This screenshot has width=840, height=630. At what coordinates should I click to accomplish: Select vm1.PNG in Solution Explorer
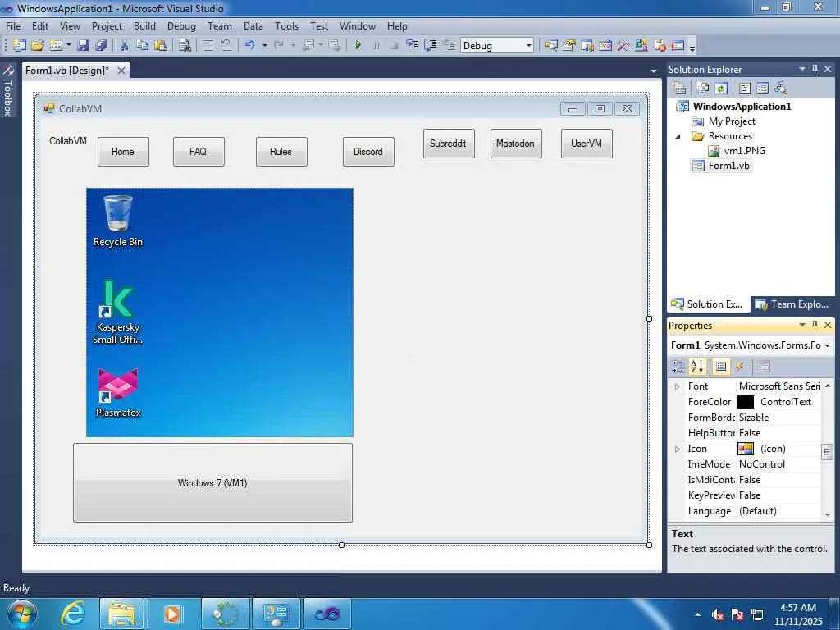[737, 151]
